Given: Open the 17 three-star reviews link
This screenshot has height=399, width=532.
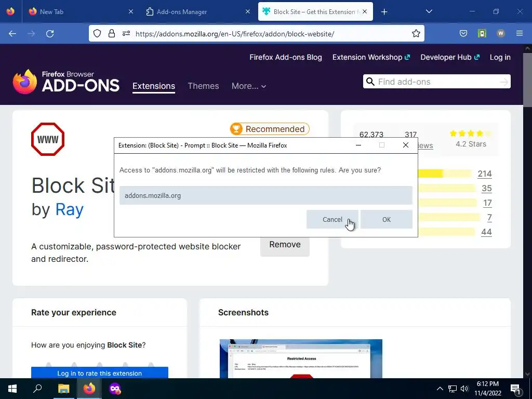Looking at the screenshot, I should pyautogui.click(x=487, y=203).
